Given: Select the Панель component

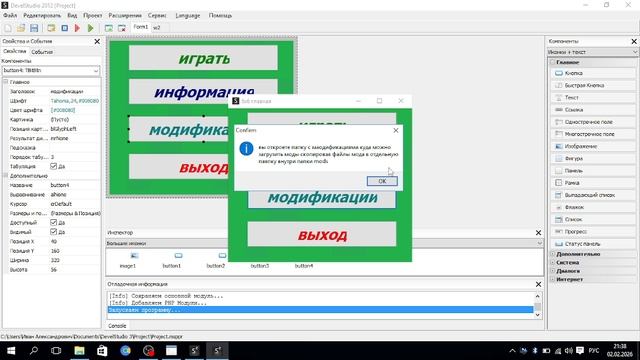Looking at the screenshot, I should pyautogui.click(x=592, y=171).
